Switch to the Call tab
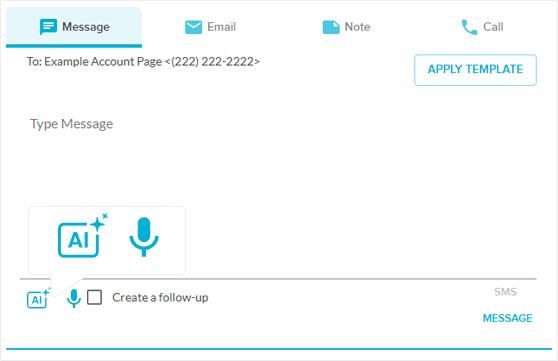The height and width of the screenshot is (361, 558). click(482, 27)
